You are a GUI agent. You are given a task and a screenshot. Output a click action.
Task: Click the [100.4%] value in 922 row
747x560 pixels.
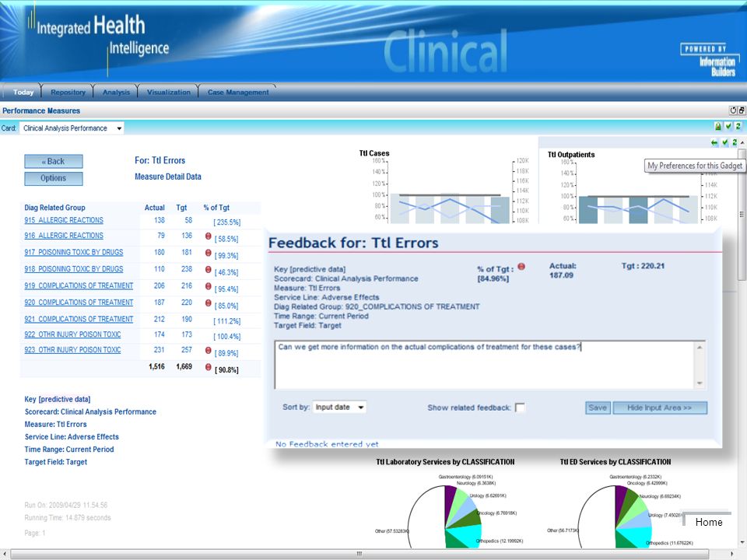[x=226, y=337]
